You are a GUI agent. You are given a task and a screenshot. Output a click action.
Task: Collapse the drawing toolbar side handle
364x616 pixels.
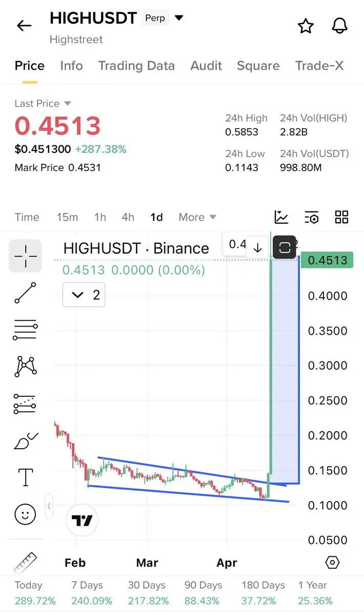coord(49,506)
